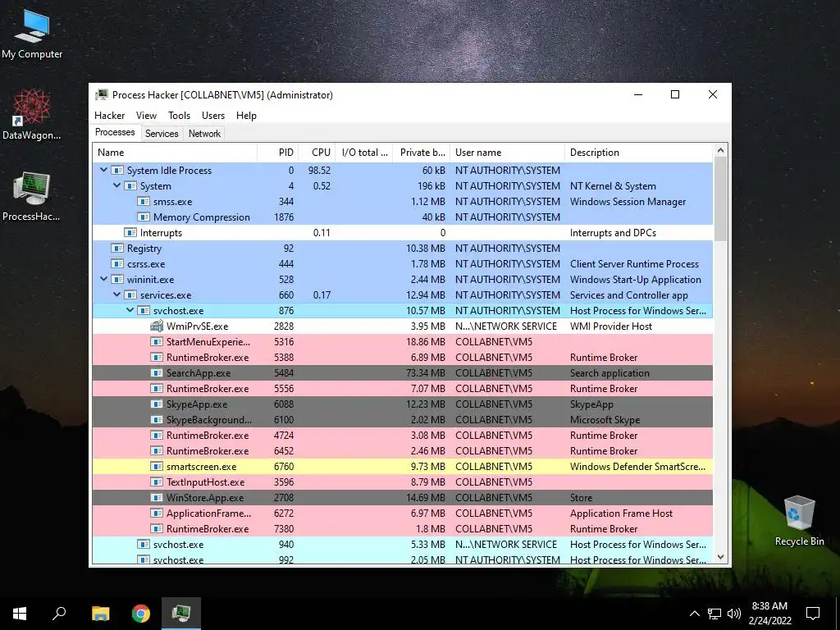Sort by the I/O total column header

[x=364, y=153]
